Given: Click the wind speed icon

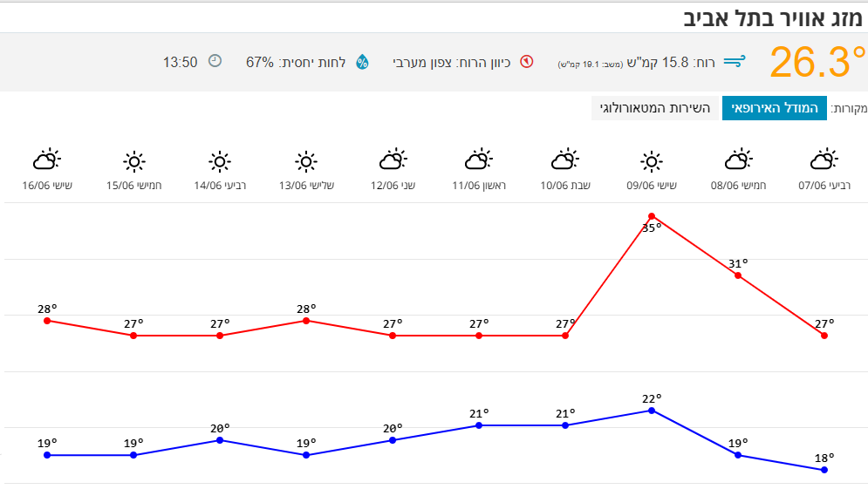Looking at the screenshot, I should [x=735, y=62].
